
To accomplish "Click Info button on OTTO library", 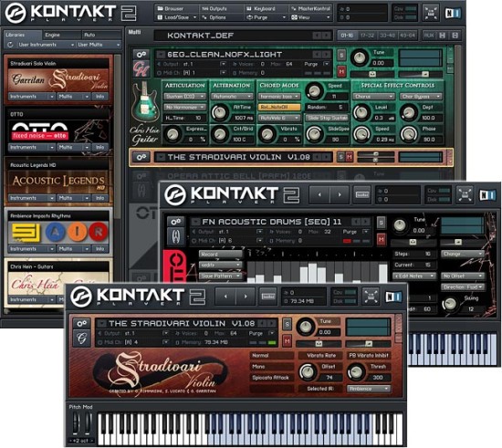I will [x=99, y=147].
